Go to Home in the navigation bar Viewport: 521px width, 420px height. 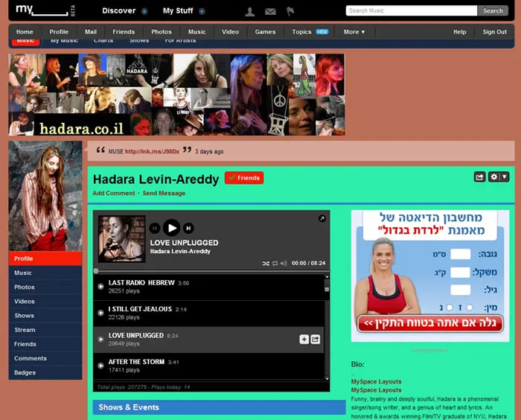coord(25,32)
